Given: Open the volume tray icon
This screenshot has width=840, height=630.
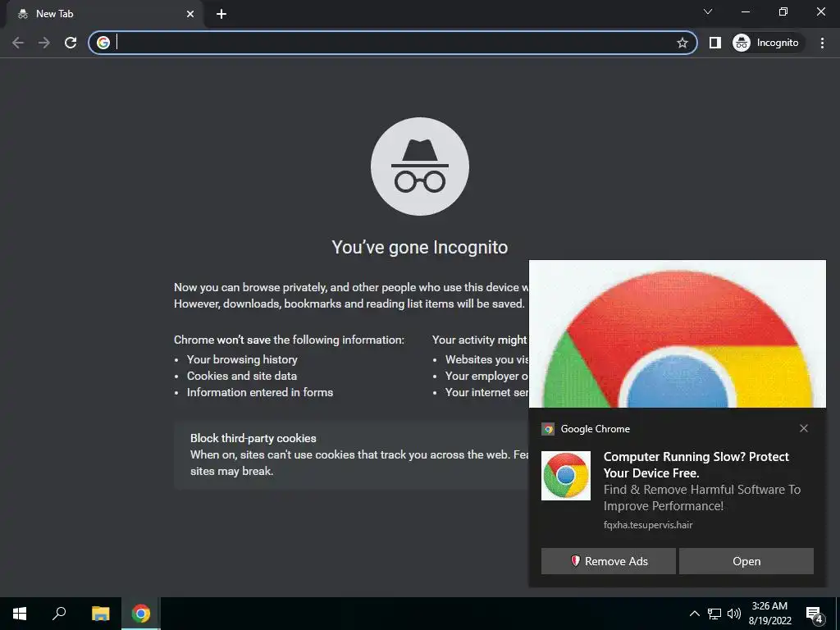Looking at the screenshot, I should pyautogui.click(x=734, y=614).
